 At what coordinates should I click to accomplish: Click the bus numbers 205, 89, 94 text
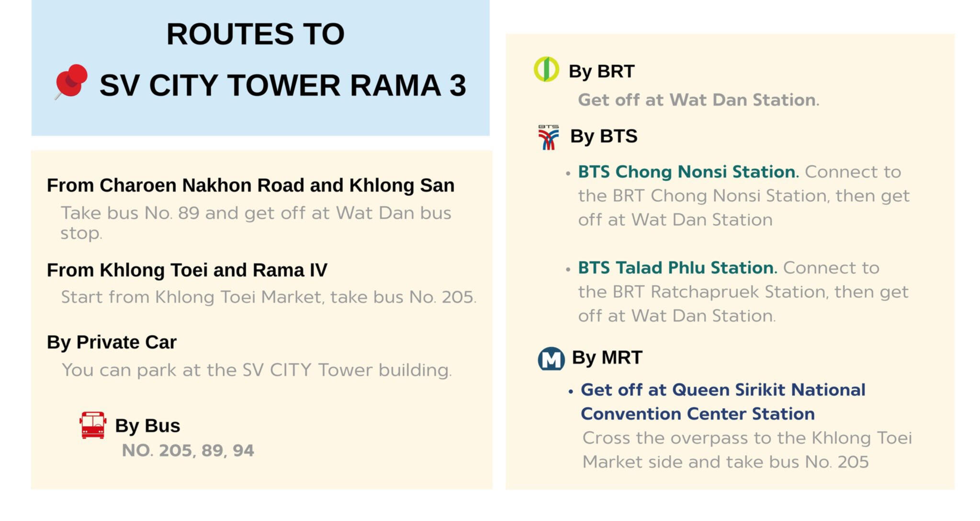tap(188, 451)
